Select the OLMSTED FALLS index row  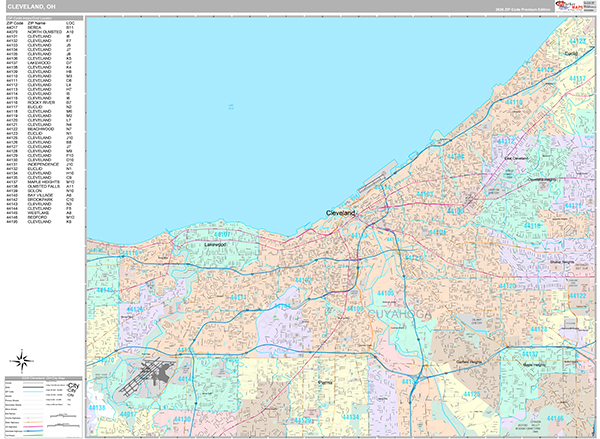pos(40,186)
